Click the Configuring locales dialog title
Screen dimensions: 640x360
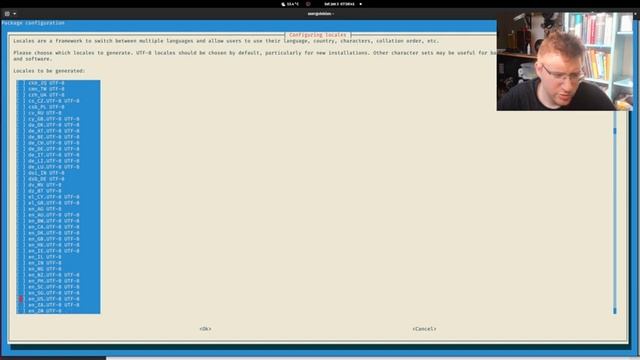coord(318,35)
